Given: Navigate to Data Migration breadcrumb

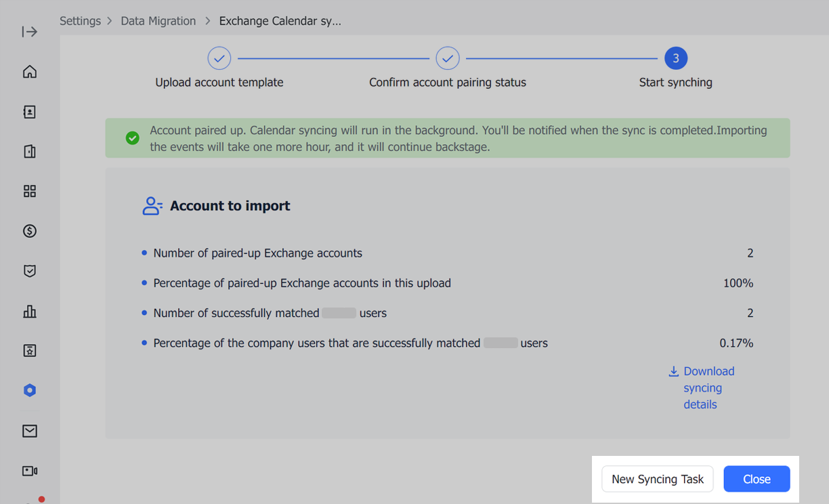Looking at the screenshot, I should (x=158, y=21).
